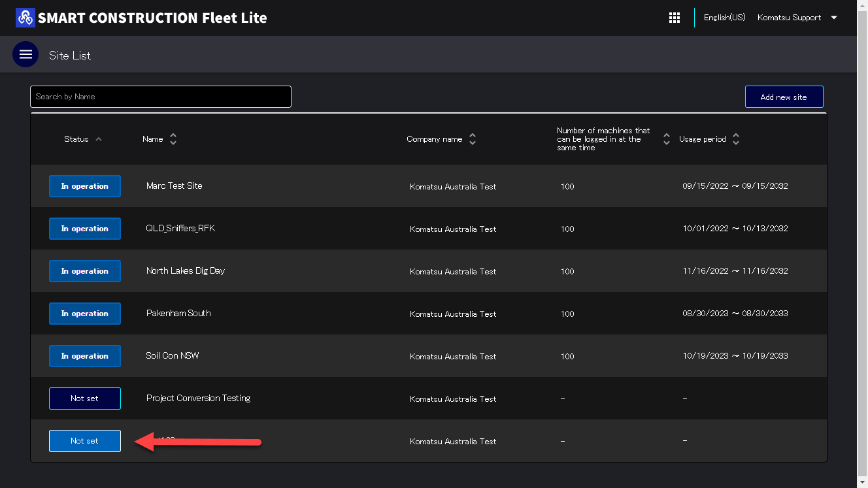The width and height of the screenshot is (868, 488).
Task: Click the Smart Construction logo icon
Action: [25, 18]
